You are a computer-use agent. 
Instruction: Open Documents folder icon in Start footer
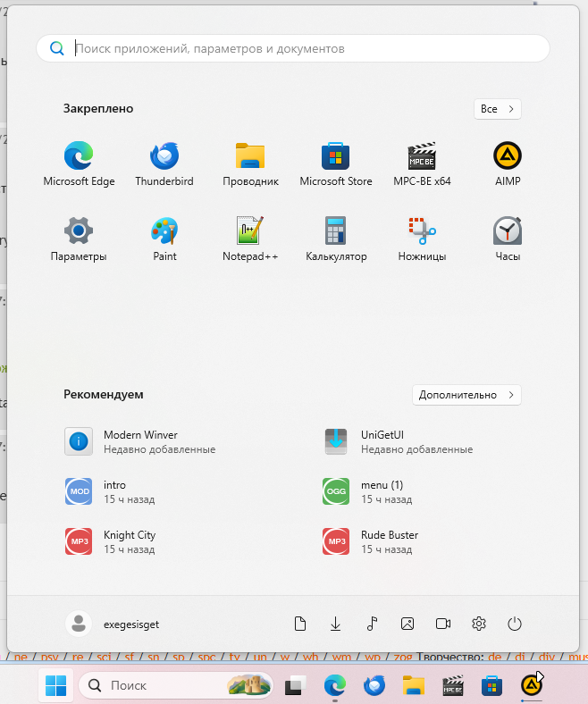pyautogui.click(x=300, y=624)
